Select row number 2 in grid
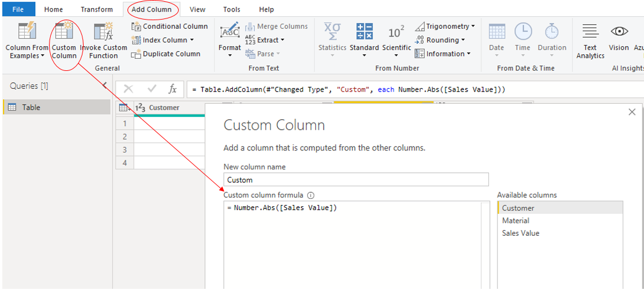This screenshot has height=290, width=644. point(125,137)
